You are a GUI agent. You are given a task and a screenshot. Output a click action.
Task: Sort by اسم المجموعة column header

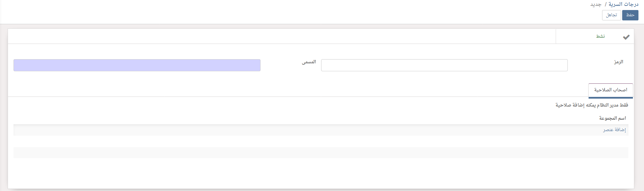612,118
